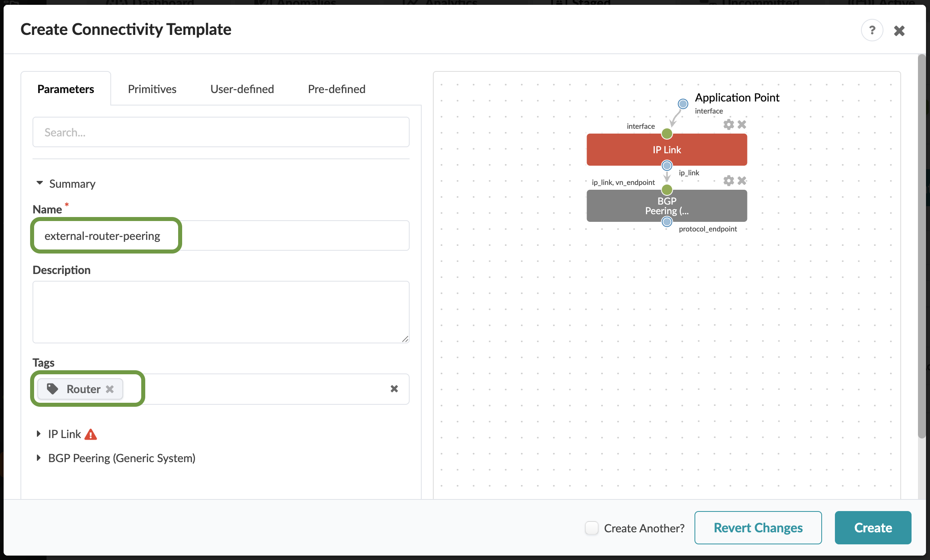Collapse the Summary section
Image resolution: width=930 pixels, height=560 pixels.
(40, 183)
